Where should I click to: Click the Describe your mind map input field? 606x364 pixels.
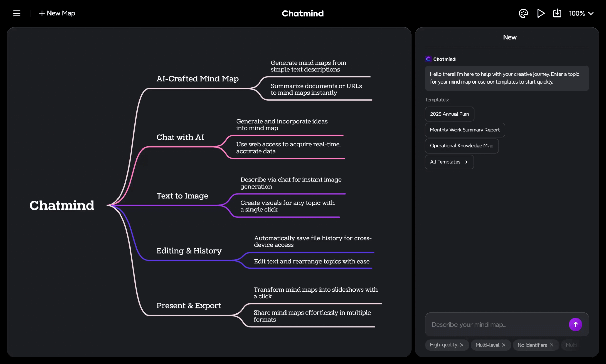tap(488, 324)
